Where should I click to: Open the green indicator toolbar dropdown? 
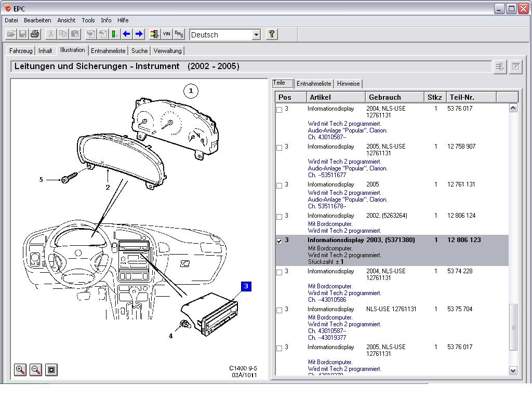point(115,34)
